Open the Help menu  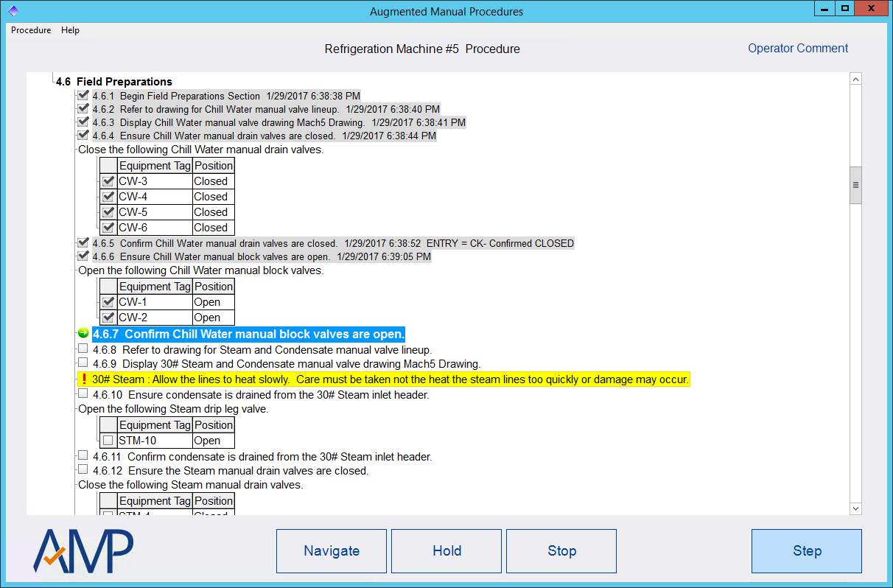point(70,30)
